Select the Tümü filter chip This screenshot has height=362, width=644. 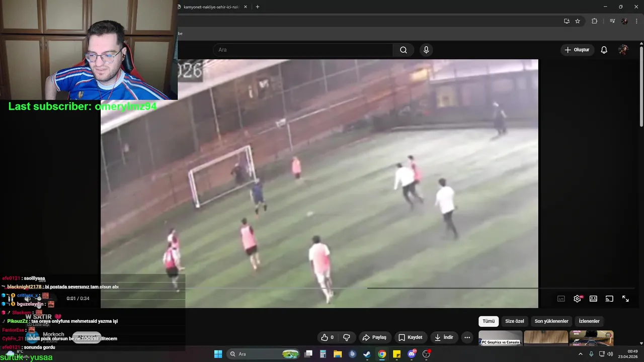(x=489, y=321)
